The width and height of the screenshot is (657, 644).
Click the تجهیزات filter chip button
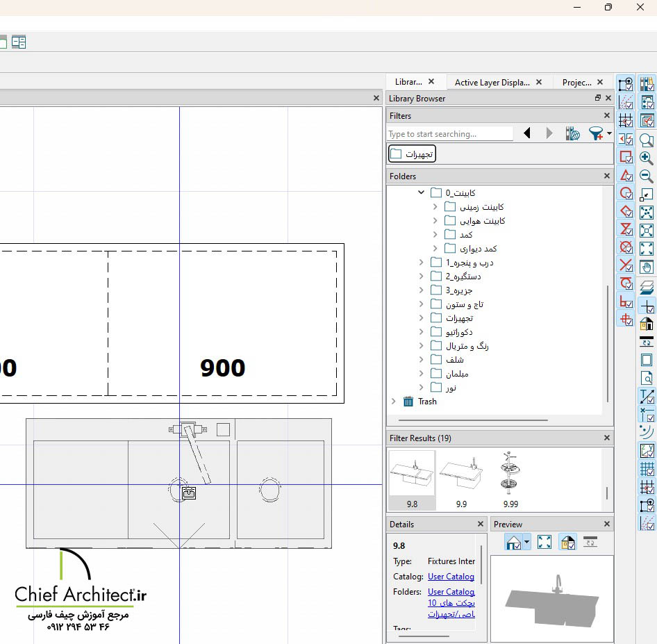pyautogui.click(x=412, y=154)
